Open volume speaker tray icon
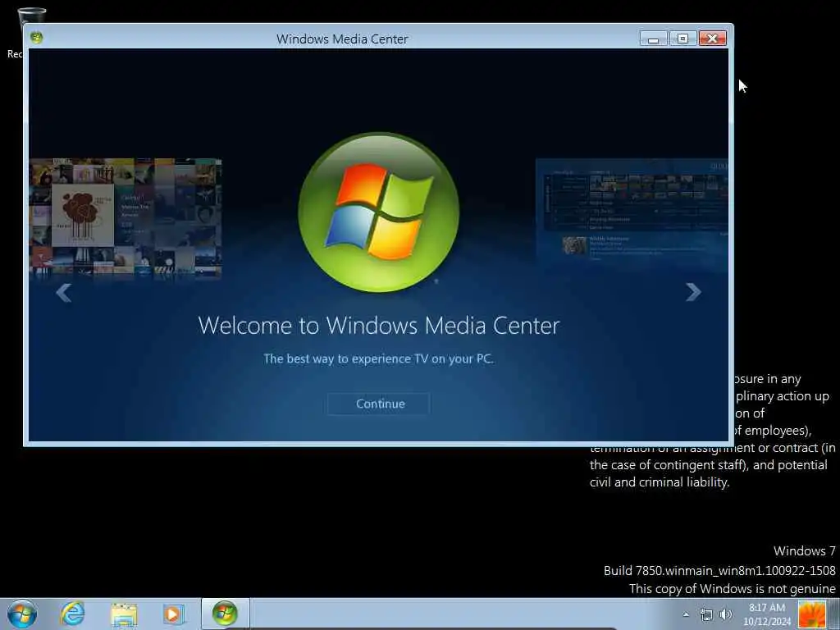Screen dimensions: 840x630 coord(726,614)
